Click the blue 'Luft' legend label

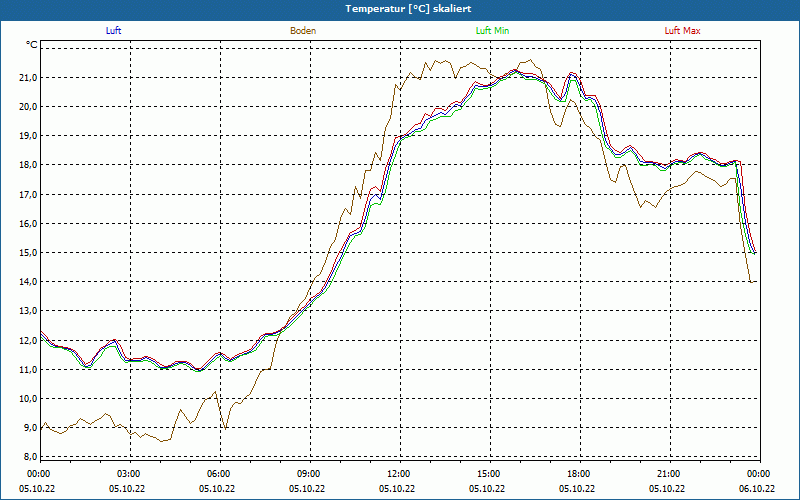[x=113, y=31]
